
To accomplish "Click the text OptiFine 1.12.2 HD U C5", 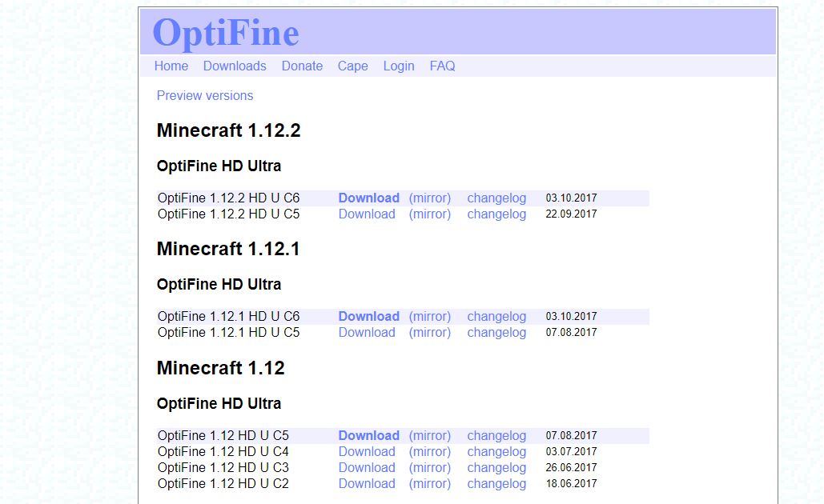I will [x=228, y=214].
